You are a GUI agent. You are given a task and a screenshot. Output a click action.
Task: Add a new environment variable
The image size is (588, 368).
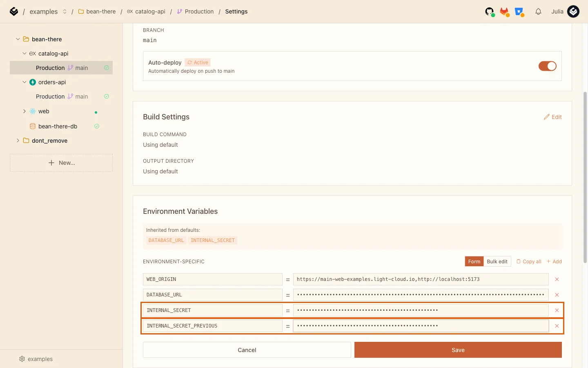[x=554, y=262]
